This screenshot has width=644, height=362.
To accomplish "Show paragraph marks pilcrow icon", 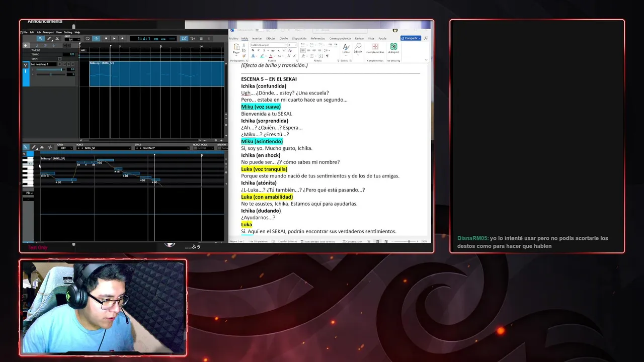I will pyautogui.click(x=327, y=56).
